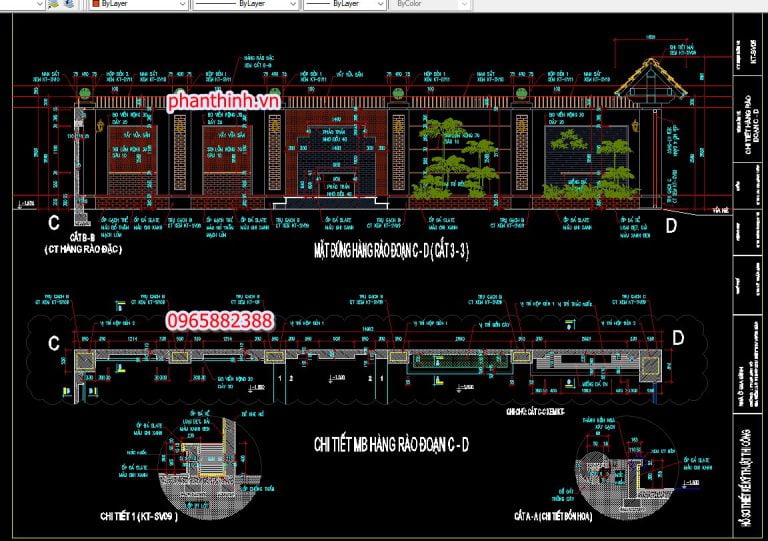Open the ByColor plot style dropdown

[x=430, y=4]
